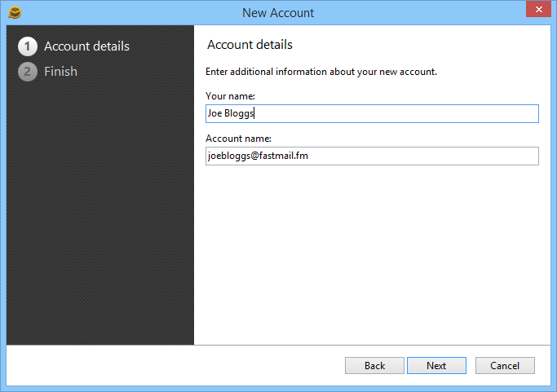The height and width of the screenshot is (392, 557).
Task: Click the New Account title text
Action: click(x=278, y=13)
